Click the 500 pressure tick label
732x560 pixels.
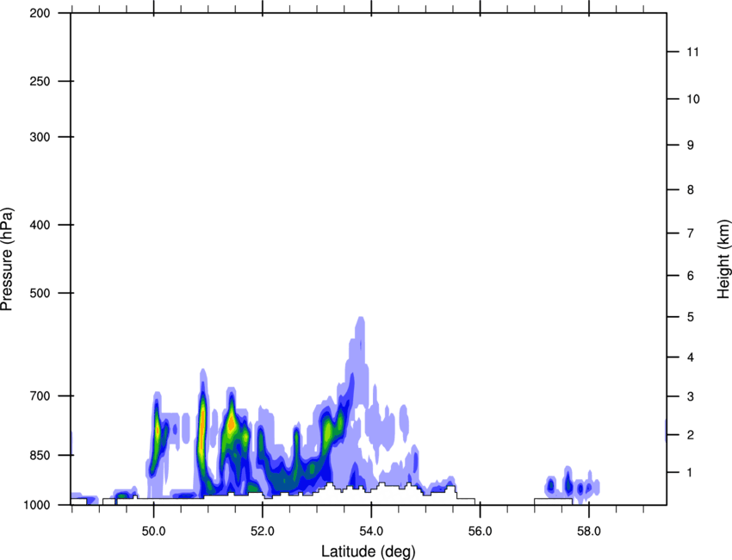tap(40, 293)
